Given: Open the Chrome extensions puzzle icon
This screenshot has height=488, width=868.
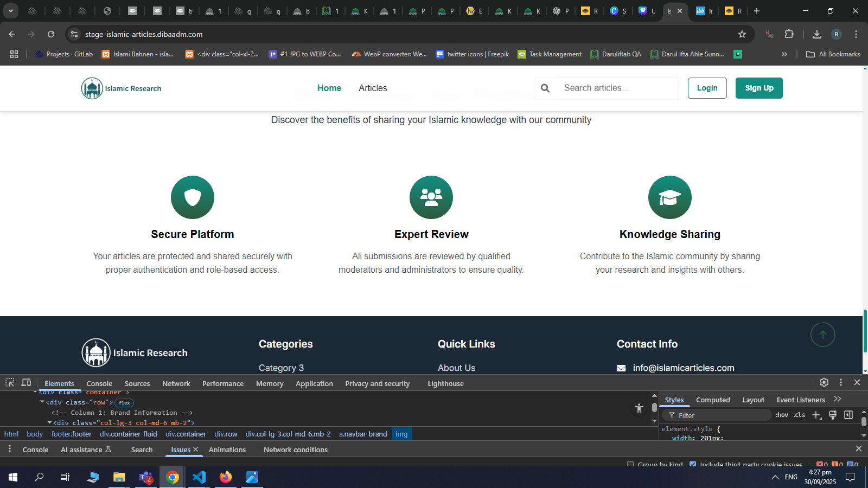Looking at the screenshot, I should 789,34.
